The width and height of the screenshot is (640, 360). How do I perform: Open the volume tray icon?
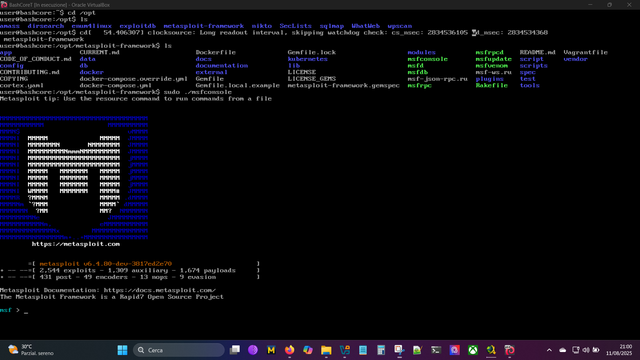pos(586,350)
